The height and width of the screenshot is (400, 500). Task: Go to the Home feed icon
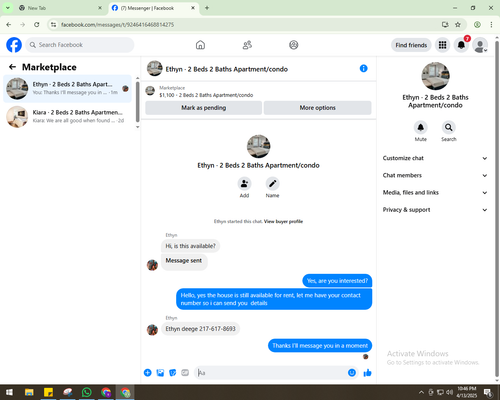coord(200,45)
